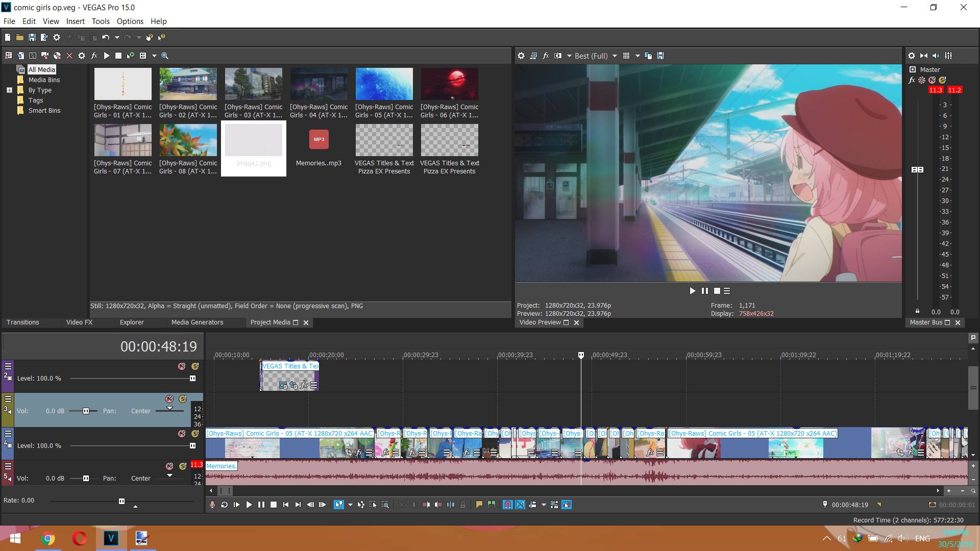This screenshot has height=551, width=980.
Task: Copy the preview snapshot to clipboard
Action: coord(648,56)
